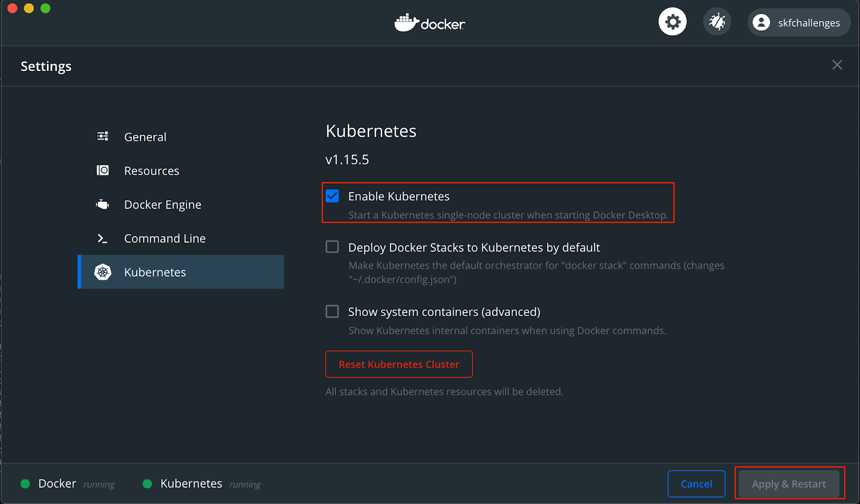Click the Kubernetes version v1.15.5 text
The width and height of the screenshot is (860, 504).
click(x=347, y=160)
